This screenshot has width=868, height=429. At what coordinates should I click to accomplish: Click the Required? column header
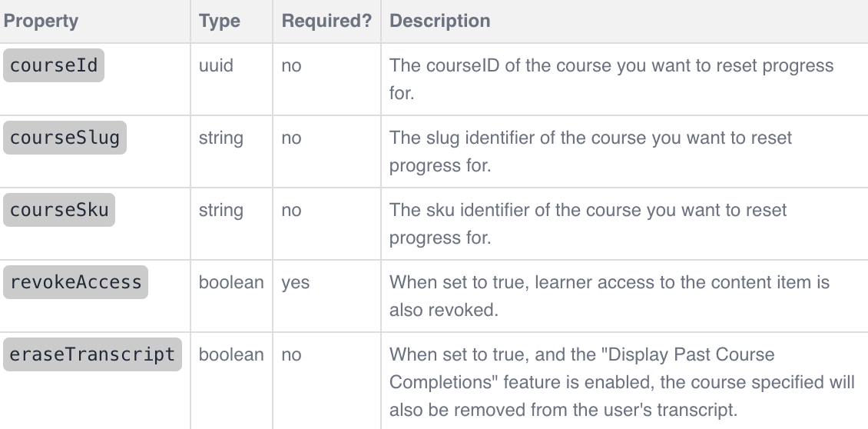tap(326, 21)
